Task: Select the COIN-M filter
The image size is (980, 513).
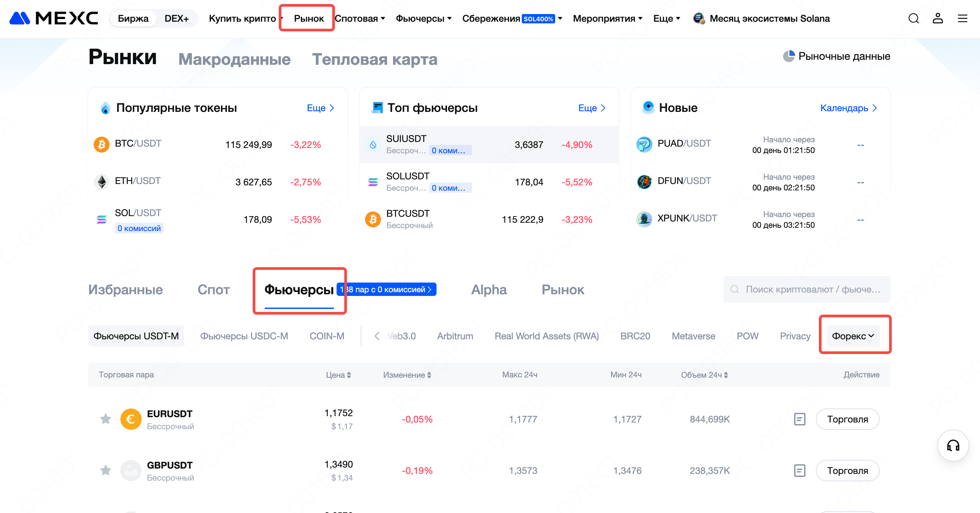Action: pos(327,336)
